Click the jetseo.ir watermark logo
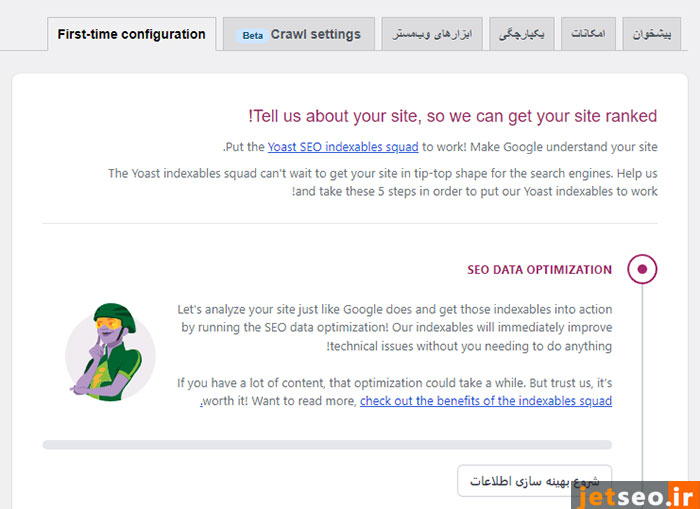The width and height of the screenshot is (700, 509). pos(630,492)
